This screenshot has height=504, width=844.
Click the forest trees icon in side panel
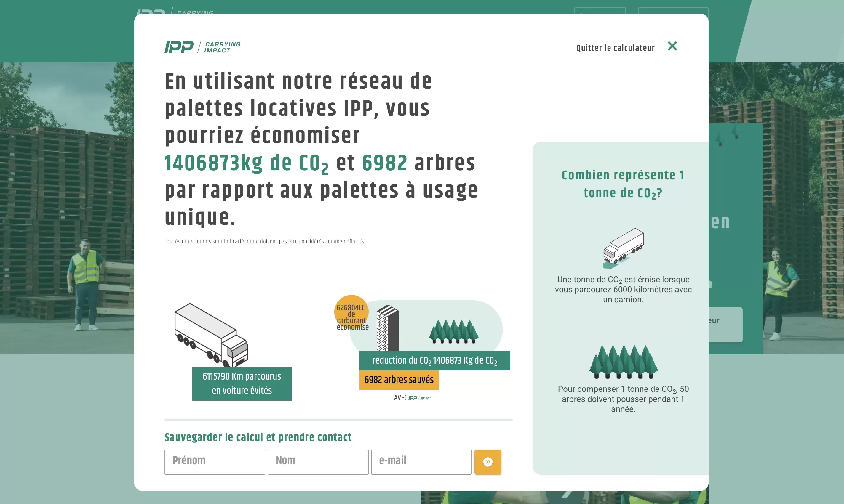(624, 362)
